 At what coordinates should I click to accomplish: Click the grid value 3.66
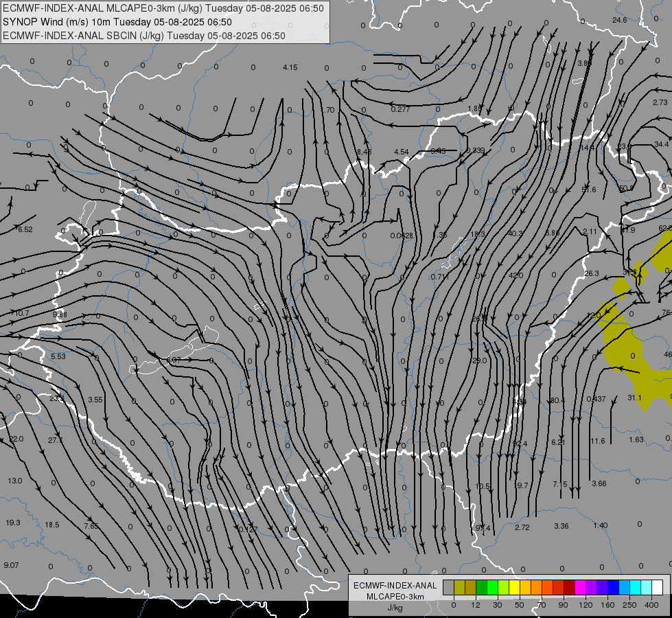click(599, 483)
